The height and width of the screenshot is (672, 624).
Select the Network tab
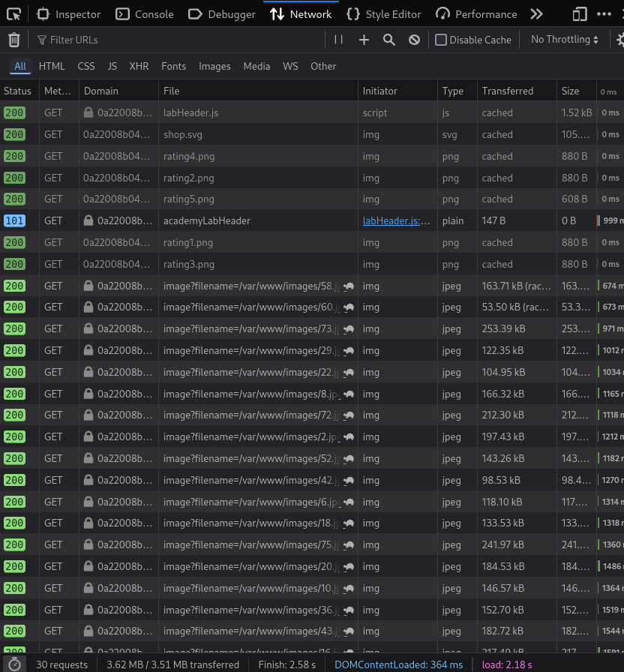[301, 14]
